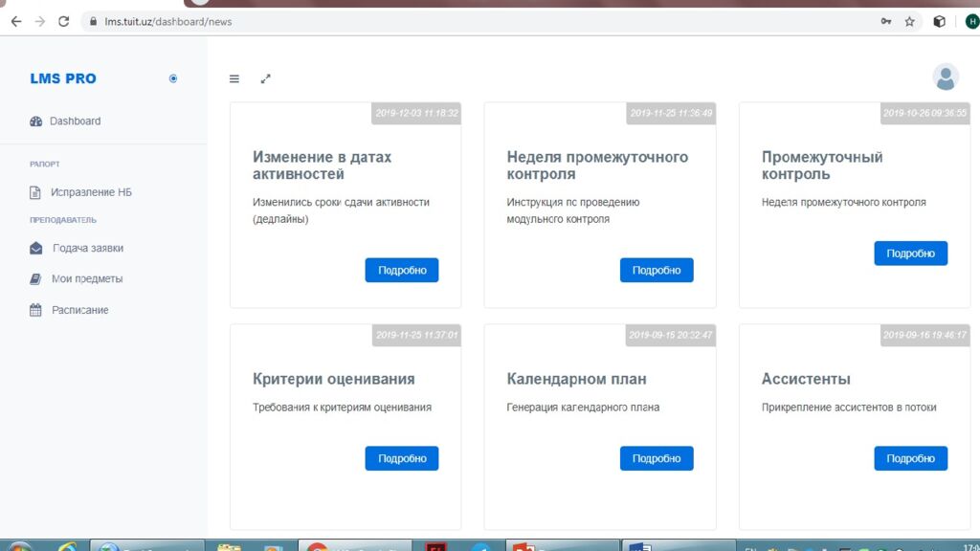This screenshot has width=980, height=551.
Task: Toggle the sidebar pin radio button
Action: [x=173, y=78]
